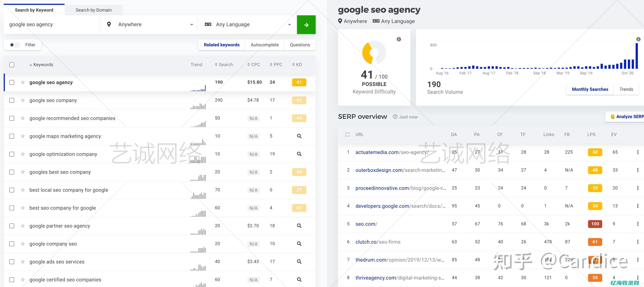Open options menu for outerboxdesign.com row
The image size is (644, 287).
(x=637, y=170)
